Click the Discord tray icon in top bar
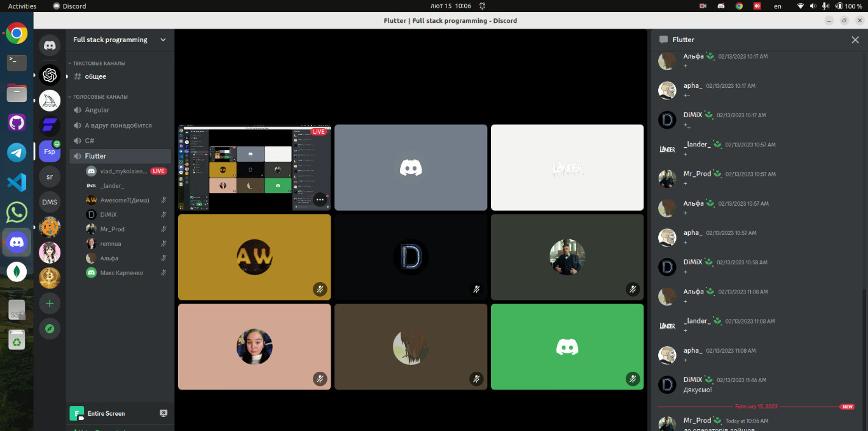The height and width of the screenshot is (431, 868). tap(721, 6)
